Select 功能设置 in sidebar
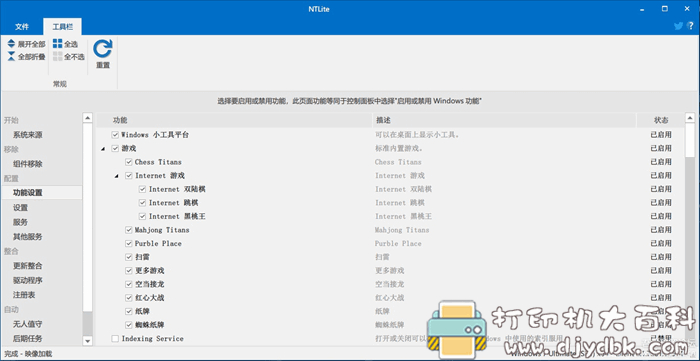This screenshot has width=700, height=361. tap(28, 193)
